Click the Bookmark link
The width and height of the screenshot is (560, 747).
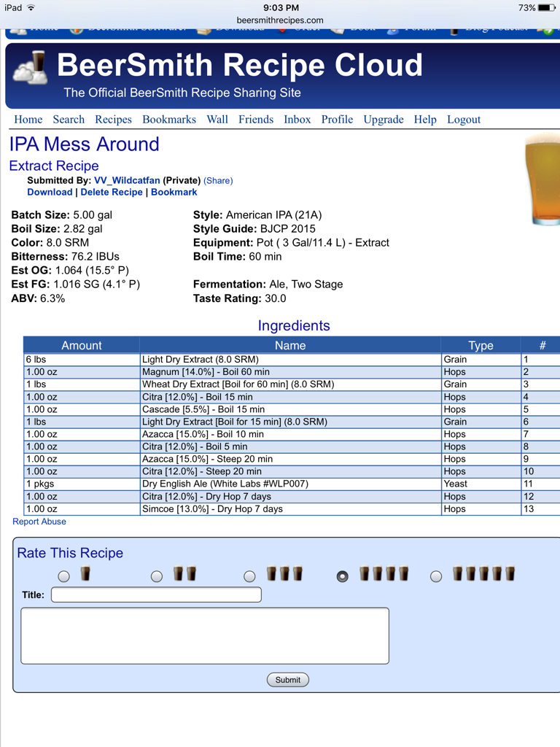click(x=174, y=192)
